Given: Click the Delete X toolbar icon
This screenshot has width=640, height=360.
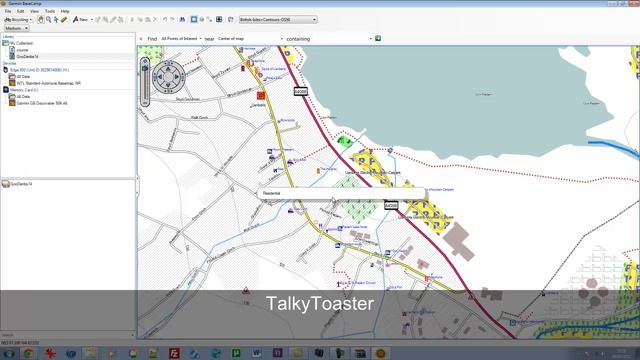Looking at the screenshot, I should [155, 20].
